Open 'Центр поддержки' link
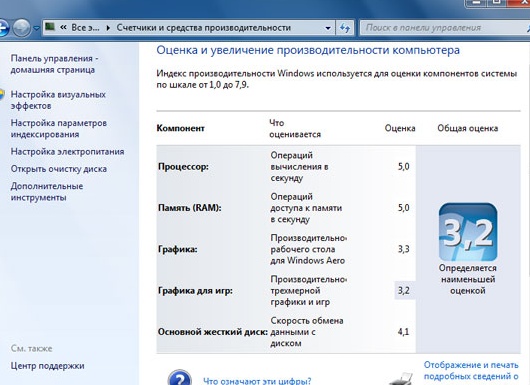 47,366
